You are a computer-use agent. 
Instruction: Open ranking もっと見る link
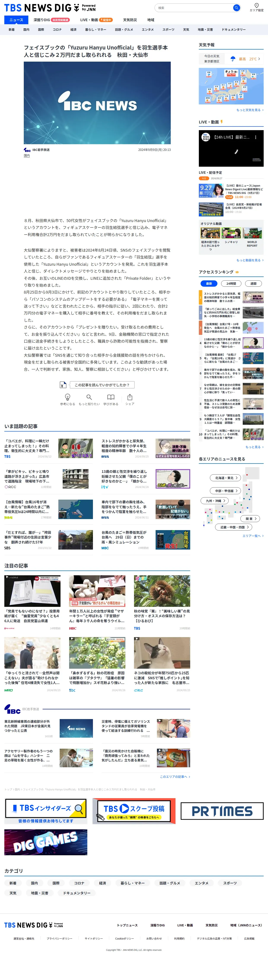pos(254,447)
